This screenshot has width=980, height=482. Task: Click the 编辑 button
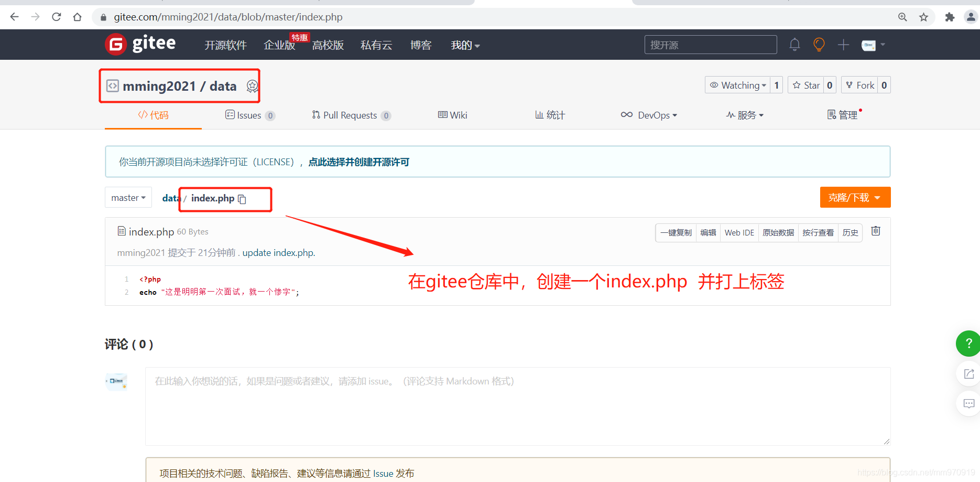coord(708,233)
